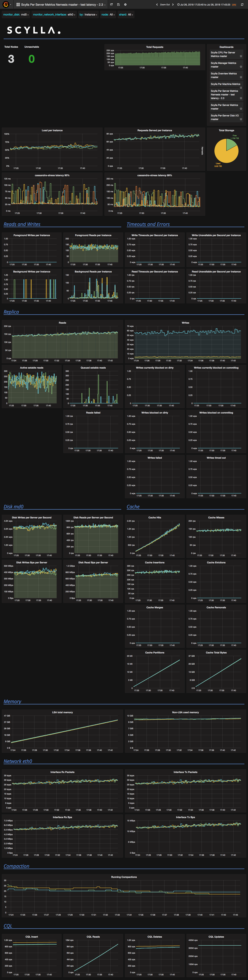Click the Unreachable value 0

click(x=32, y=59)
